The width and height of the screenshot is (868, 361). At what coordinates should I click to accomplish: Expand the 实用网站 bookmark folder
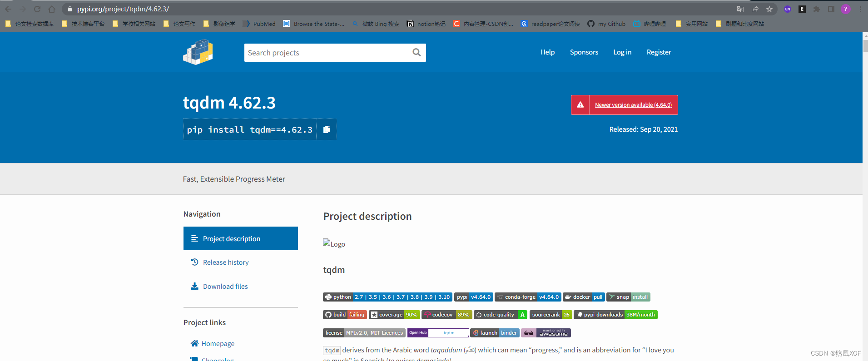pos(691,24)
